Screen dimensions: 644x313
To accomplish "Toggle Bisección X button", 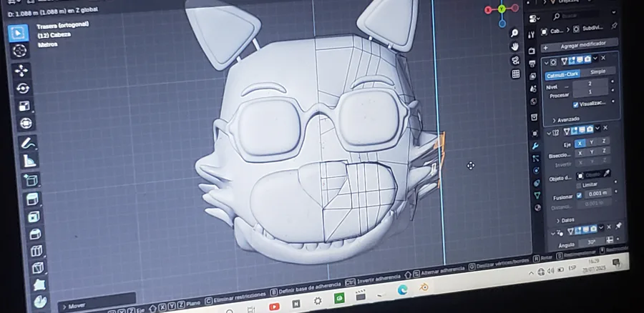I will [x=580, y=154].
